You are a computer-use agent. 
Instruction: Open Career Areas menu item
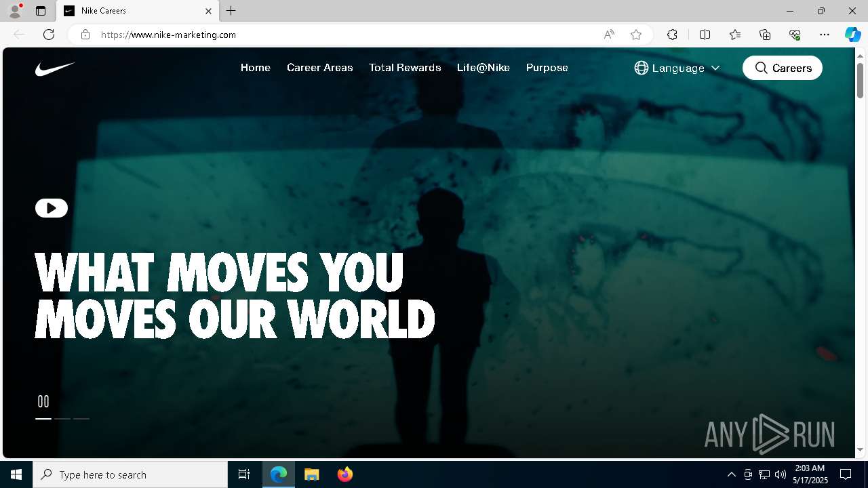[x=320, y=68]
